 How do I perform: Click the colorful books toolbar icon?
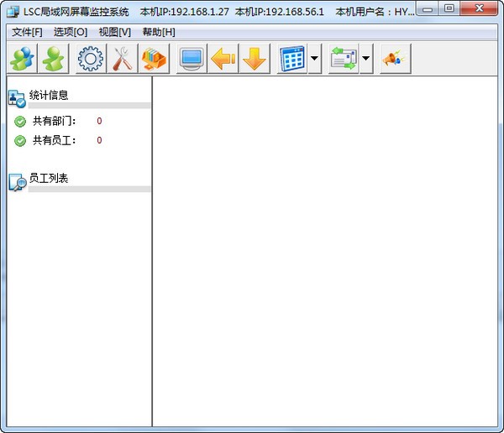(154, 59)
